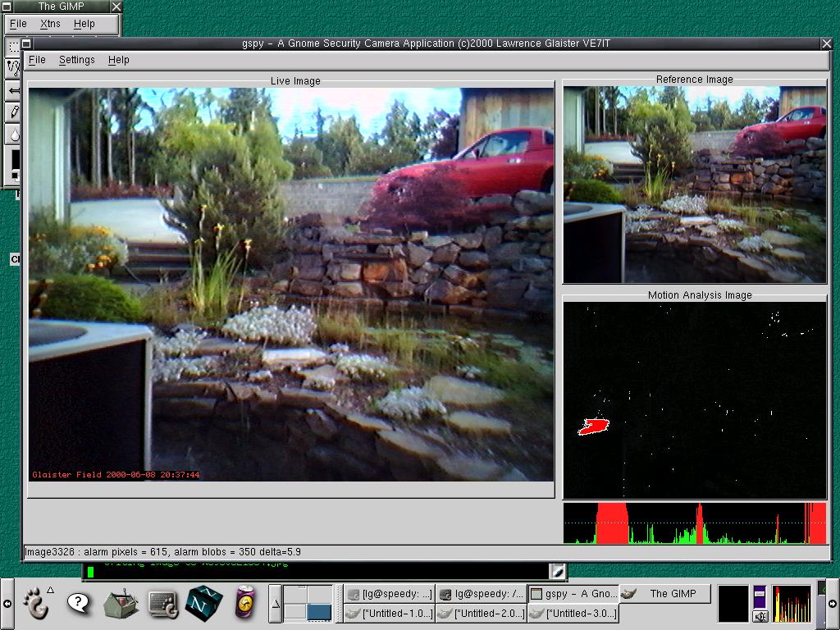The width and height of the screenshot is (840, 630).
Task: Launch the GNOME toolbox control center
Action: click(x=121, y=603)
